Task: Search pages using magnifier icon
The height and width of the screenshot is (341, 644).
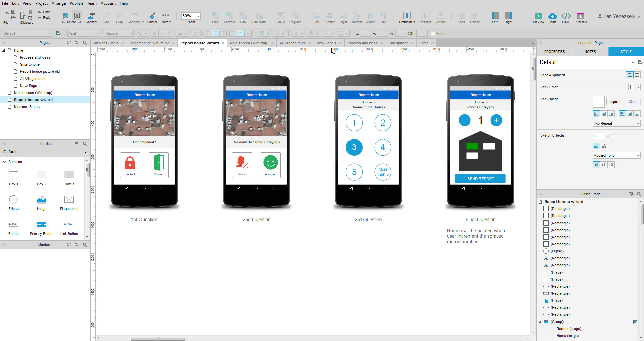Action: tap(85, 43)
